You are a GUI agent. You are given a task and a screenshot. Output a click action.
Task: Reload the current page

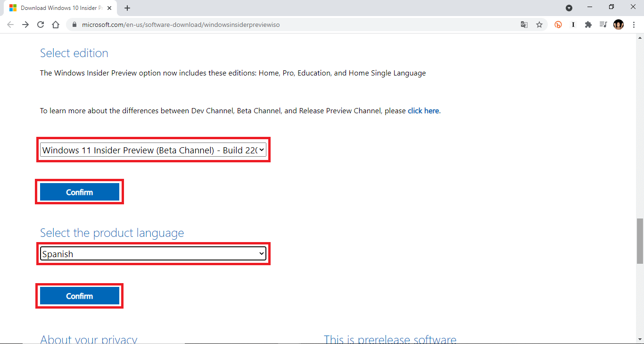pyautogui.click(x=41, y=25)
